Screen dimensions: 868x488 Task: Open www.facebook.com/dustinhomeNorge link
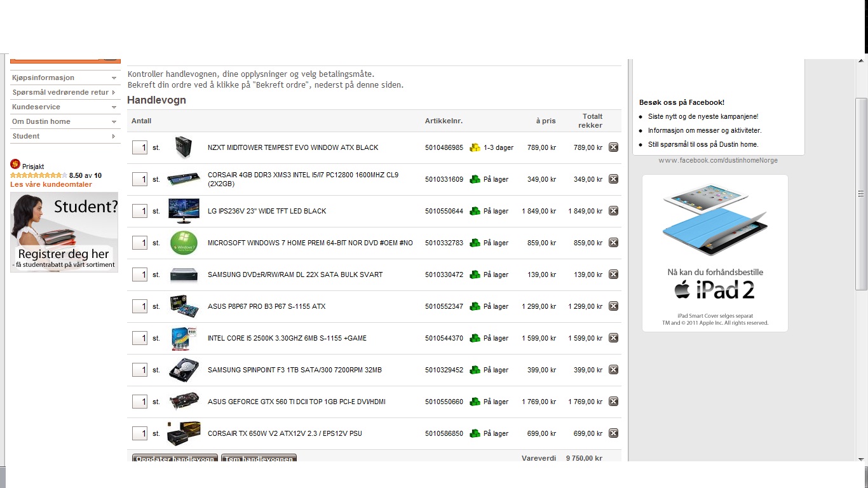pyautogui.click(x=718, y=160)
